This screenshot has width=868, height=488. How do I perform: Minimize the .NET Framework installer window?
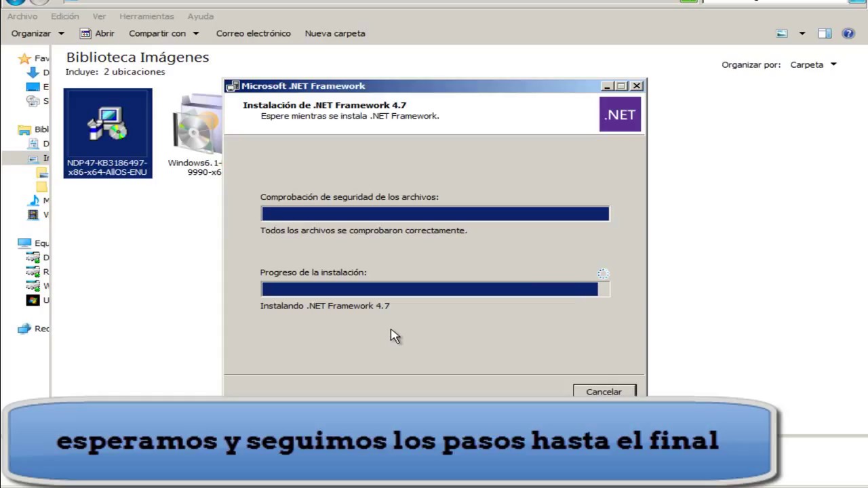point(608,86)
